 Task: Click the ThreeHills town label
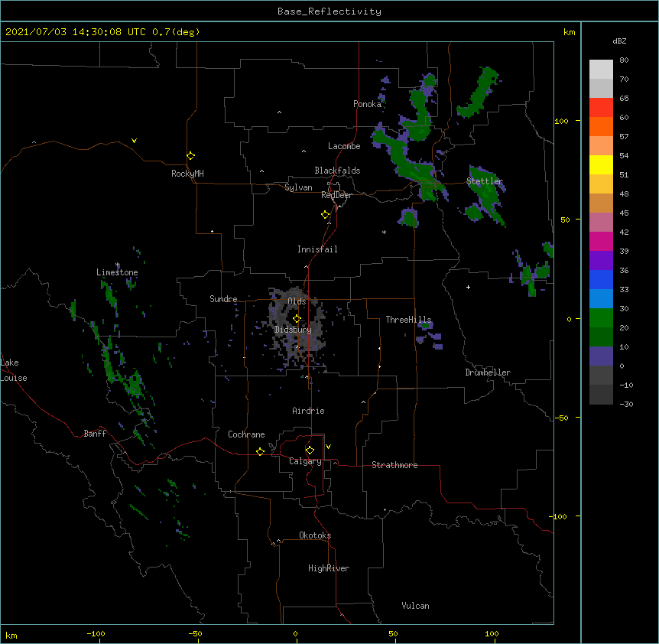408,320
